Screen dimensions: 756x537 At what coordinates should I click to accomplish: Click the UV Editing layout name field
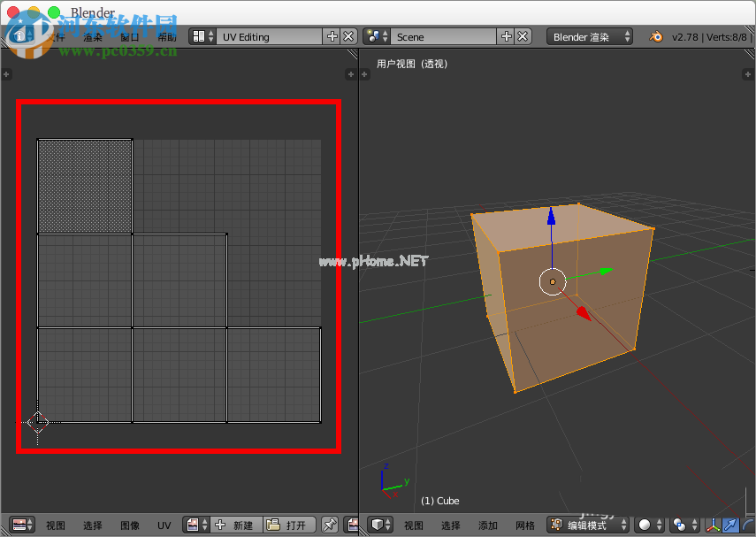[x=270, y=36]
